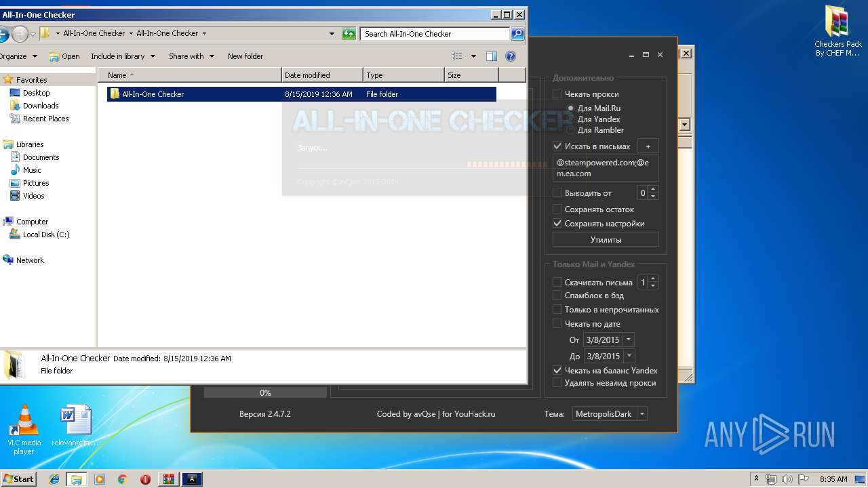Open the Start menu

pyautogui.click(x=19, y=479)
